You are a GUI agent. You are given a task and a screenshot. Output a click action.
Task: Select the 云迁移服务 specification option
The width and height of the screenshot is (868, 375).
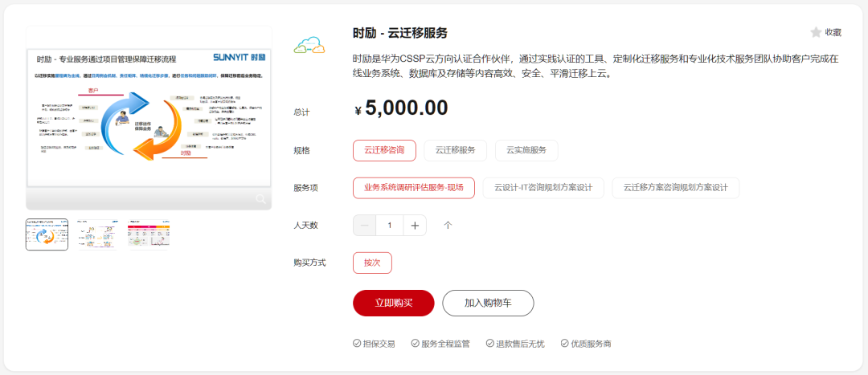[455, 150]
